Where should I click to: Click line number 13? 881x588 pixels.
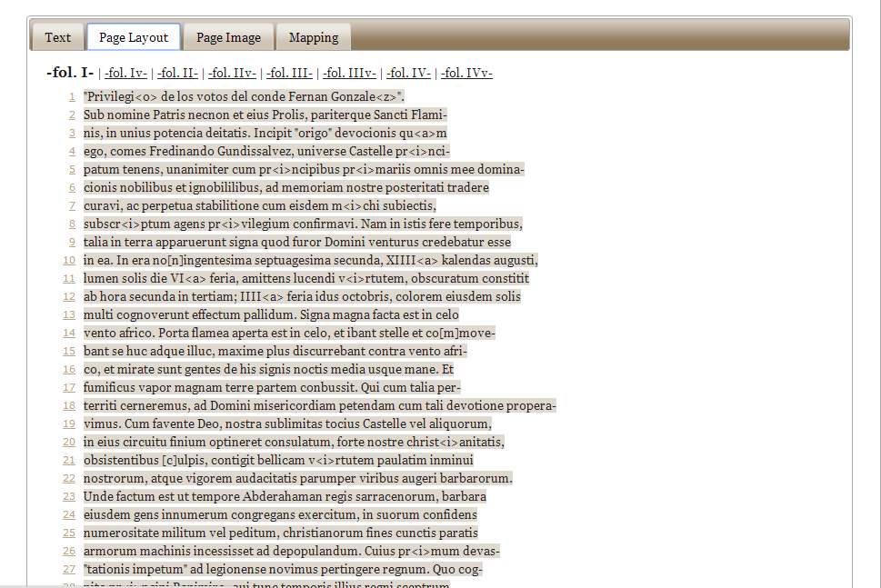coord(69,315)
